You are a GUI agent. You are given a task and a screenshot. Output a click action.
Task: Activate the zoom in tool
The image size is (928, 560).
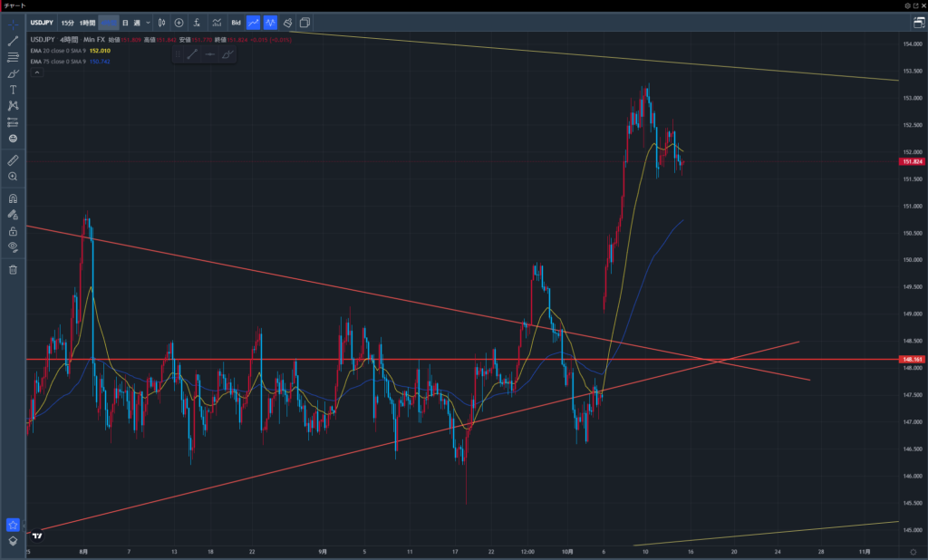[13, 176]
